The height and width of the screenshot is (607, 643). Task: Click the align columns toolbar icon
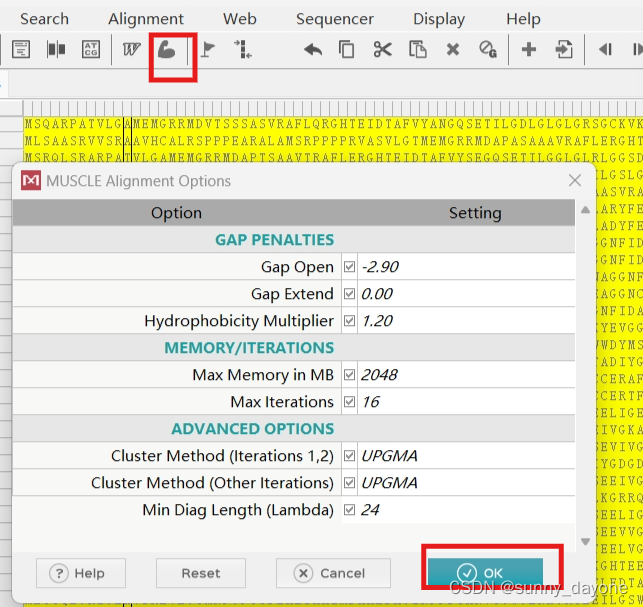coord(56,50)
